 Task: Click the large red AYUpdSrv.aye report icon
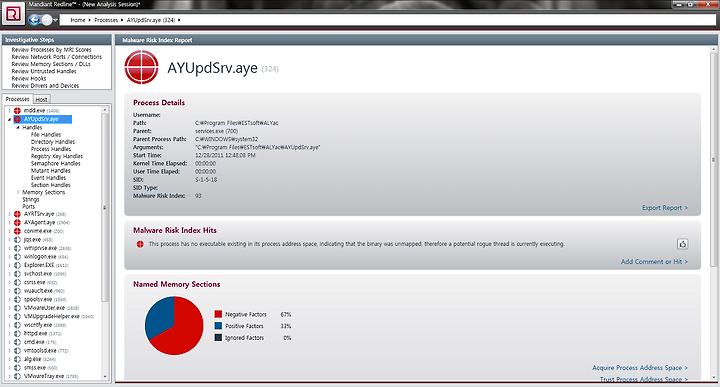141,67
